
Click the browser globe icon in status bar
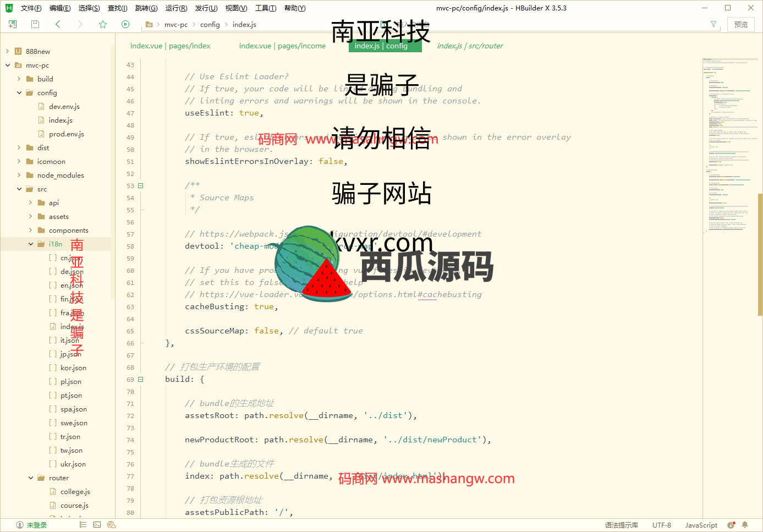click(112, 525)
